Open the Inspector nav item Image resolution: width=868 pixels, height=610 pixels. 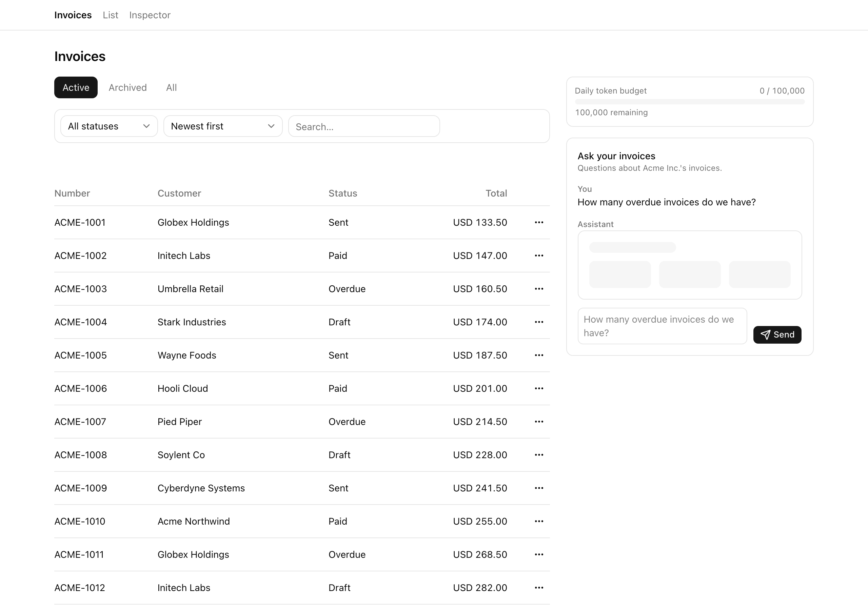point(150,15)
